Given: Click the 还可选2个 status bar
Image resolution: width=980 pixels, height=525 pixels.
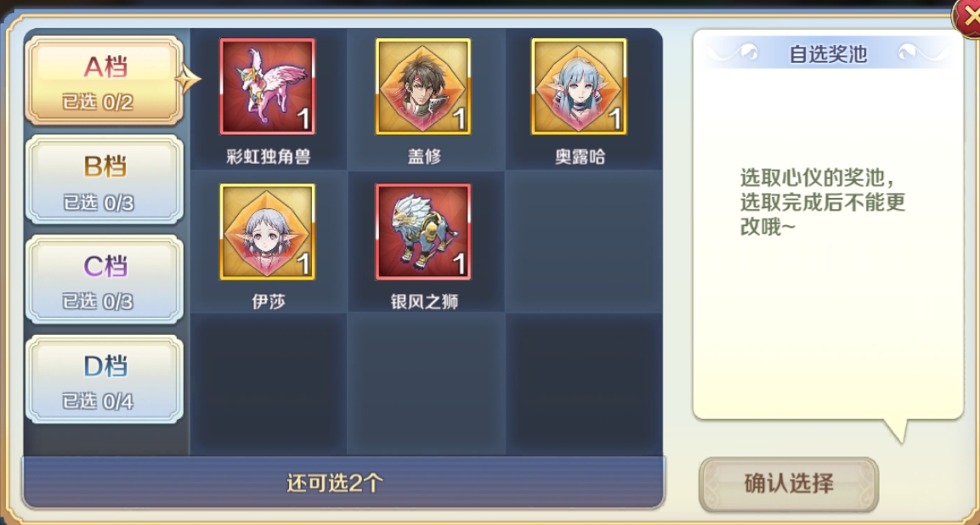Looking at the screenshot, I should 343,483.
